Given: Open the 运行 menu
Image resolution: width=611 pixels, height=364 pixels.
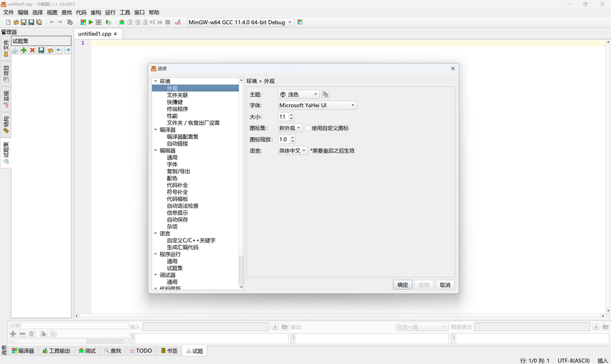Looking at the screenshot, I should [x=111, y=12].
